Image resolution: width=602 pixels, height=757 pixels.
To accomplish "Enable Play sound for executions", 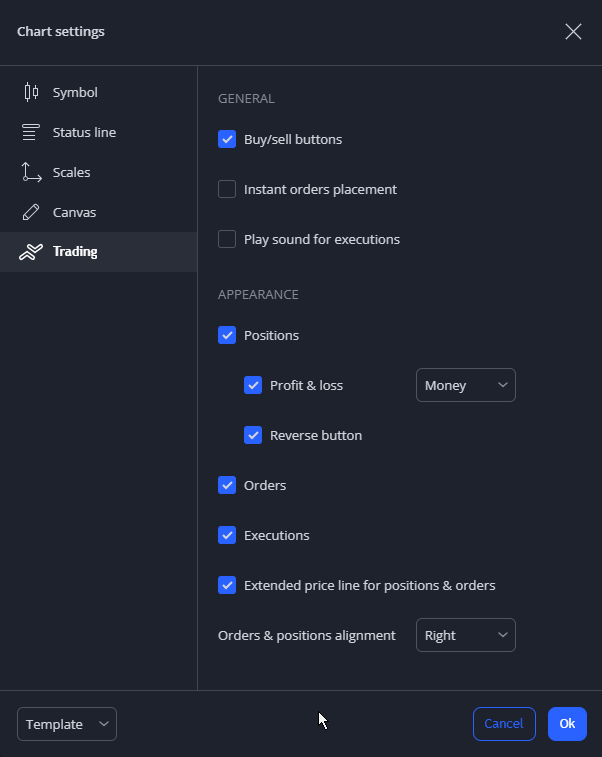I will point(227,239).
